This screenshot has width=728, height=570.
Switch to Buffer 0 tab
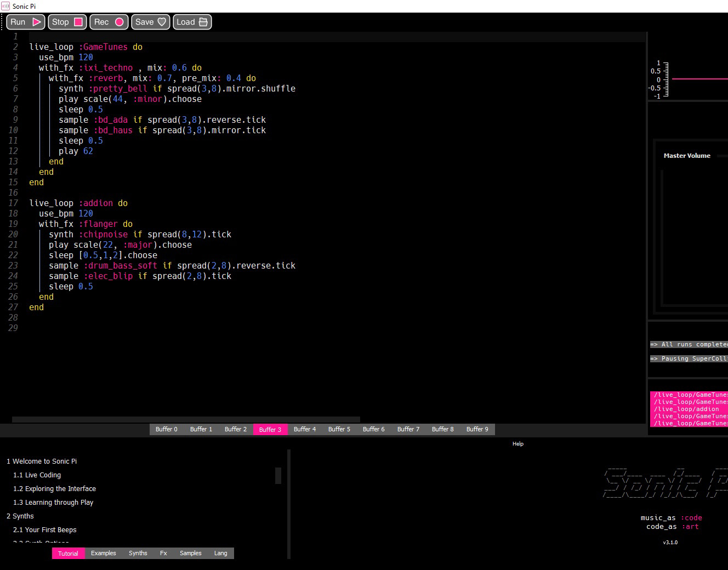tap(167, 429)
